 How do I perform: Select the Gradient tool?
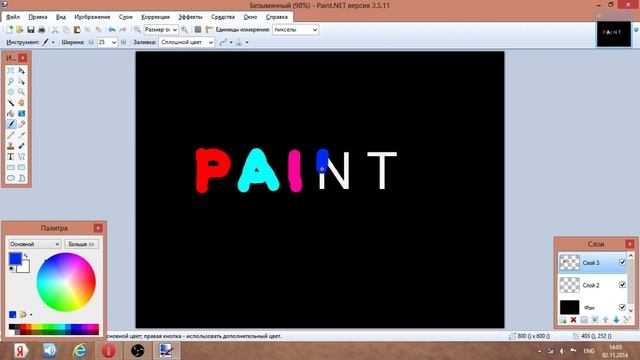click(x=22, y=113)
